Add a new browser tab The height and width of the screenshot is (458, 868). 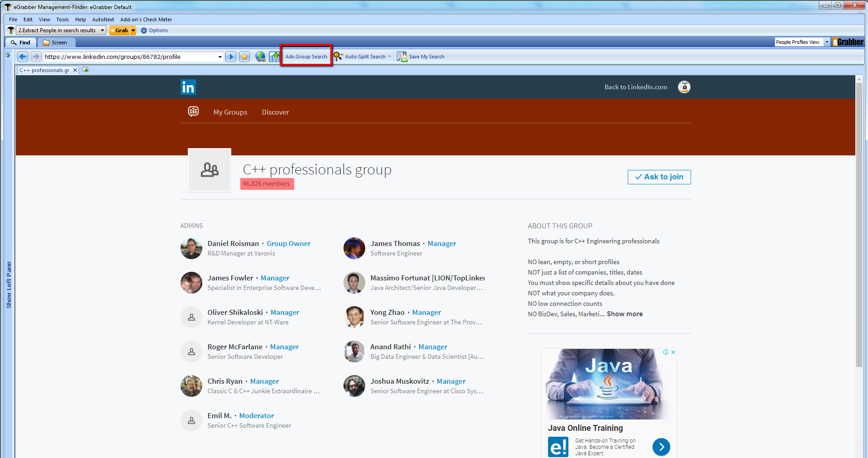(x=85, y=70)
